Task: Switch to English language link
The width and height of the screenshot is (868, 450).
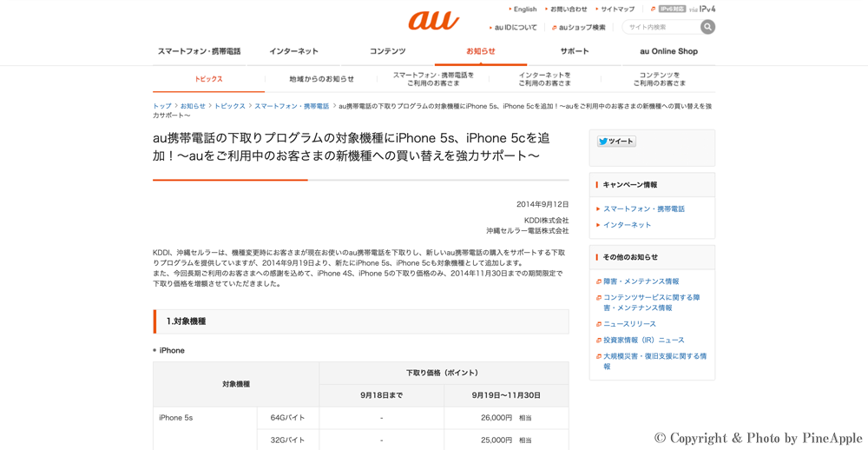Action: click(524, 9)
